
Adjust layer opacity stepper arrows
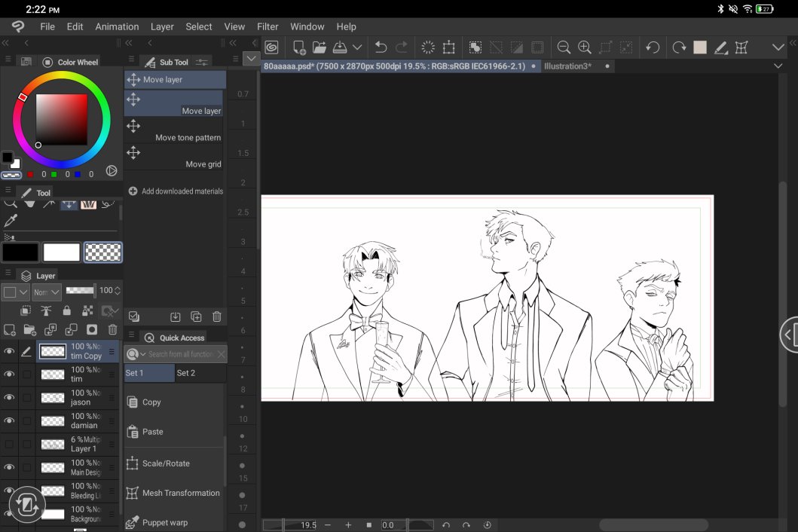pyautogui.click(x=118, y=290)
